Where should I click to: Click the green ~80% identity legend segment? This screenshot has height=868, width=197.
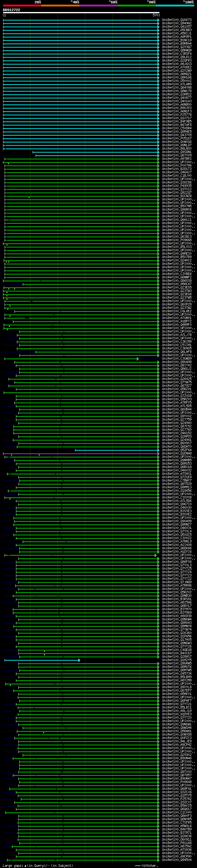(x=137, y=6)
